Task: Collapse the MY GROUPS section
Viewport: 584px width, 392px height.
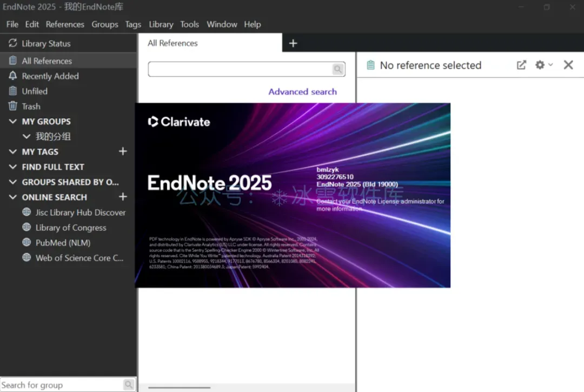Action: (x=12, y=121)
